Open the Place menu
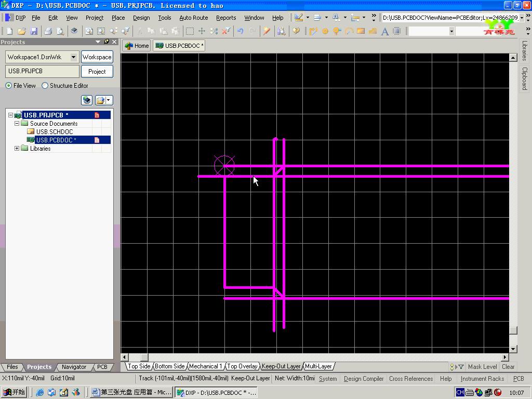532x399 pixels. (x=118, y=18)
